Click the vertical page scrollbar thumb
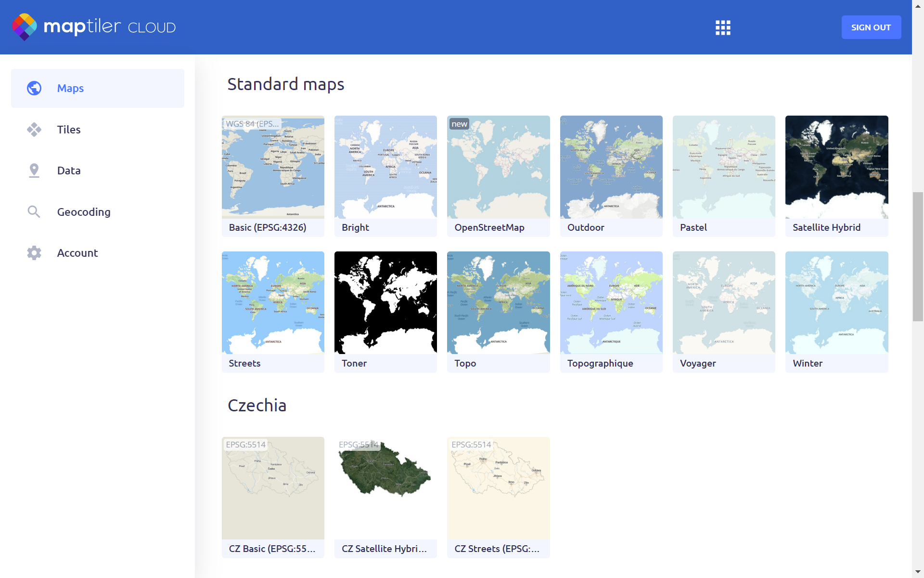 pos(918,256)
